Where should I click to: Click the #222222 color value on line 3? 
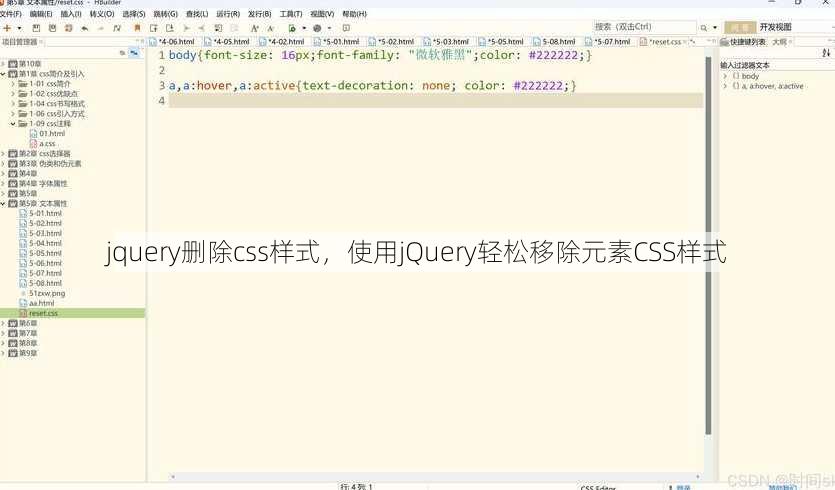(538, 85)
